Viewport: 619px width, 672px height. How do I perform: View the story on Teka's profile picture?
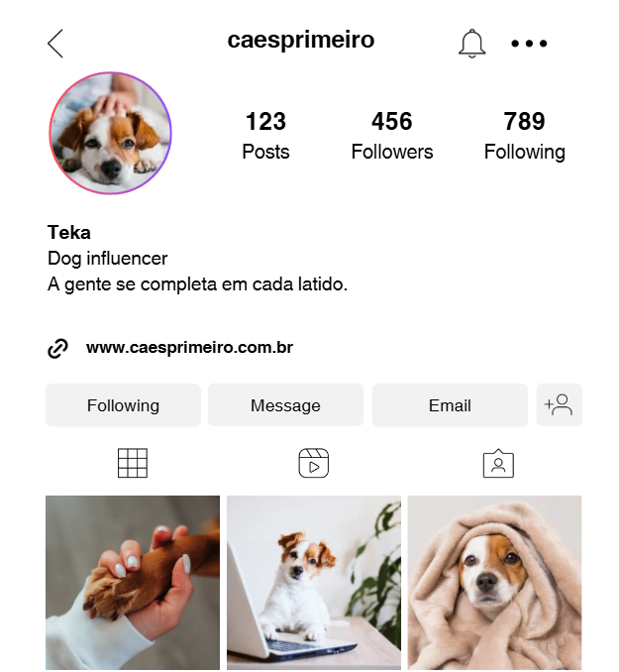(x=111, y=133)
